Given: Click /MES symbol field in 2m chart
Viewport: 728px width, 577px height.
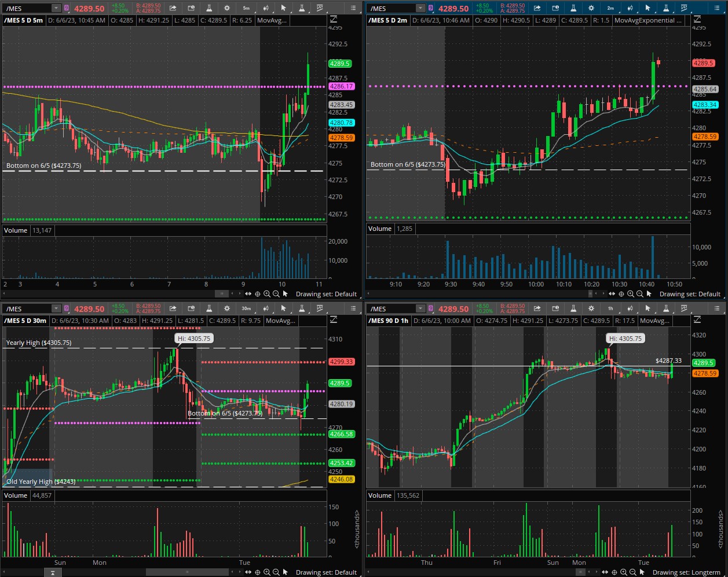Looking at the screenshot, I should pyautogui.click(x=392, y=8).
